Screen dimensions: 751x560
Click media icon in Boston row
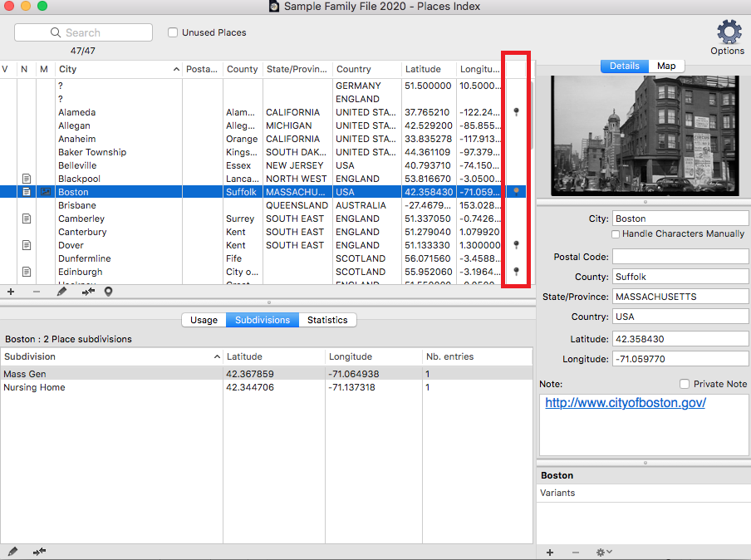(x=46, y=192)
